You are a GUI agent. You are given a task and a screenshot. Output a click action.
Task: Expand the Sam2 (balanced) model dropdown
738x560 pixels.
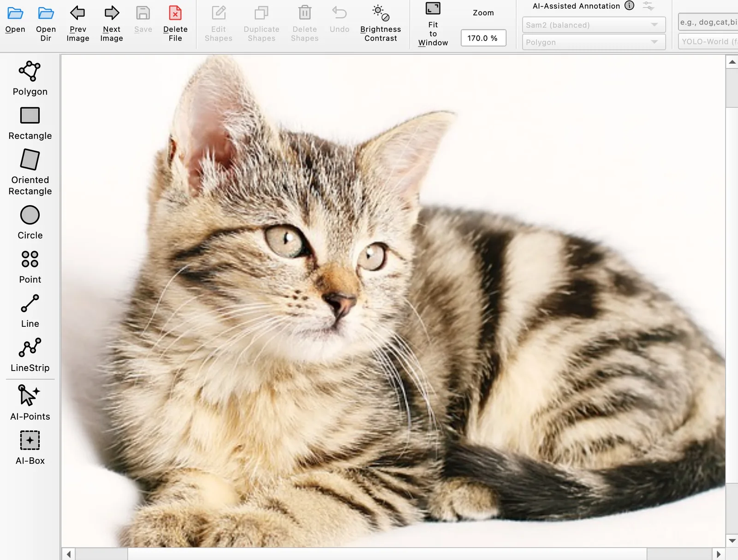[594, 25]
